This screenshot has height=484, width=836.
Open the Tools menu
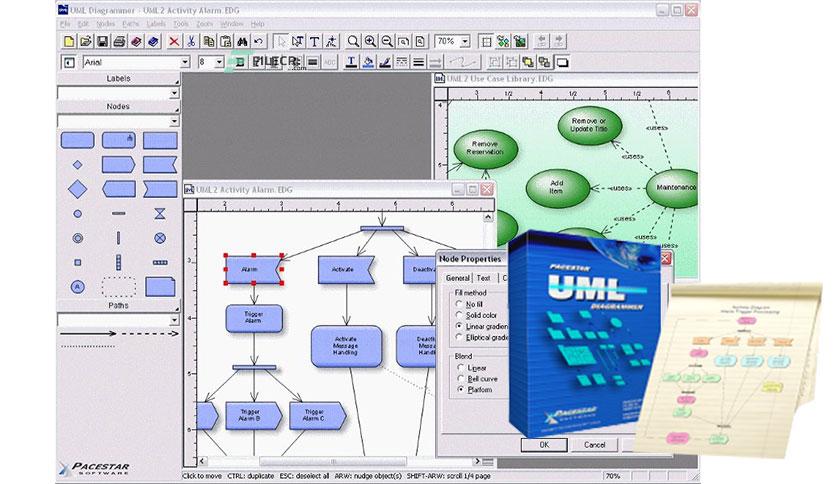click(x=181, y=24)
